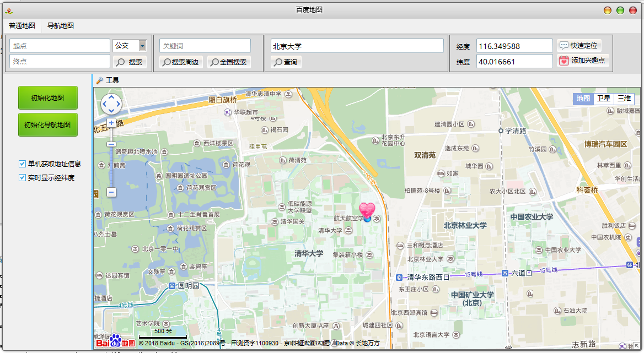
Task: Click the 北京一零一中 school icon
Action: (x=136, y=249)
